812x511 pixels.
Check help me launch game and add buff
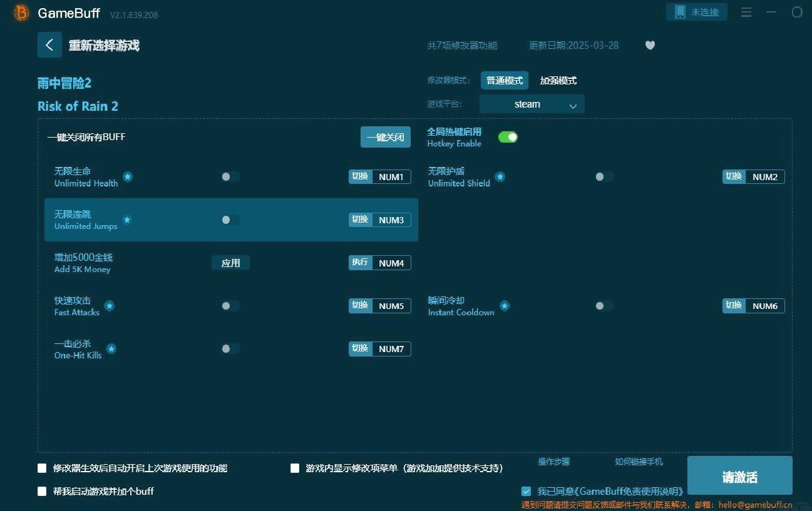click(42, 491)
